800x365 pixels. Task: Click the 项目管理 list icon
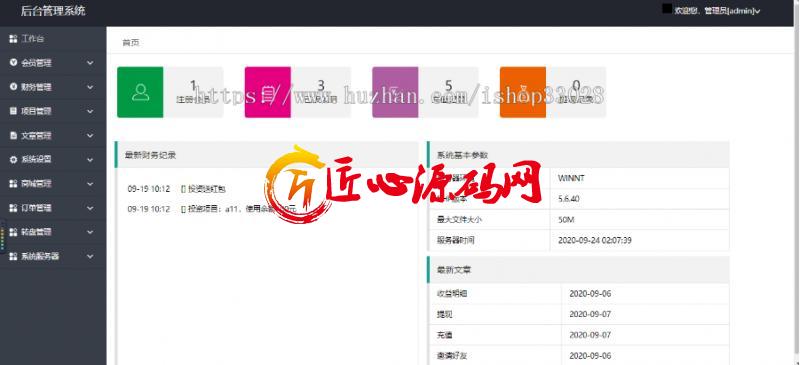pyautogui.click(x=13, y=111)
